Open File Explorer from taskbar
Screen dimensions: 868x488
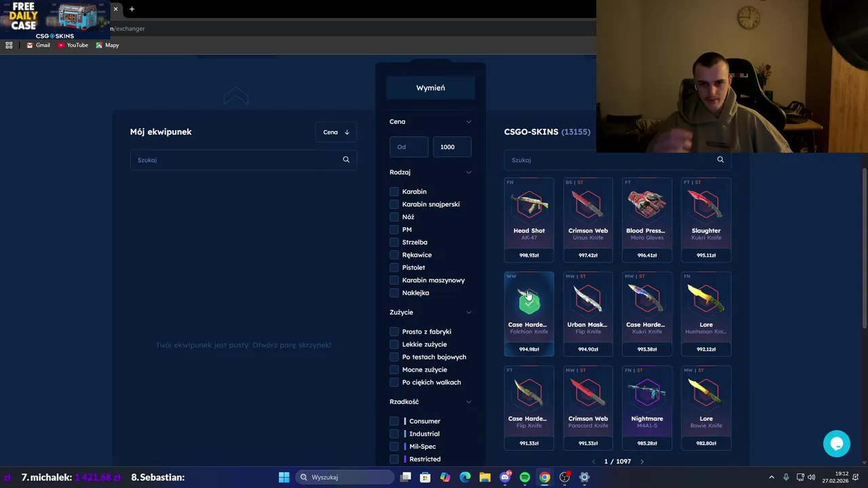pyautogui.click(x=485, y=477)
